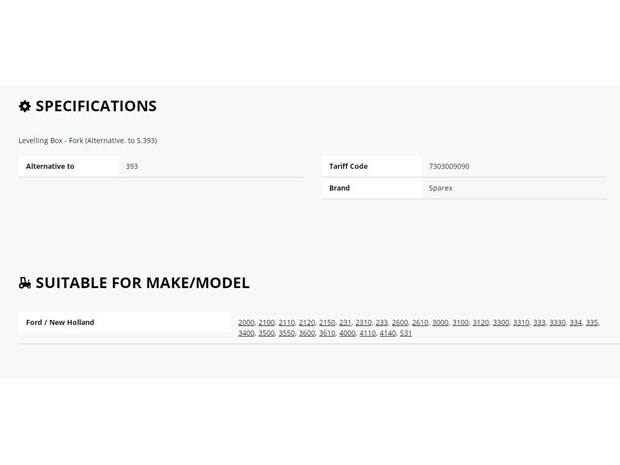This screenshot has height=465, width=620.
Task: Follow the 4000 model link
Action: click(x=347, y=333)
